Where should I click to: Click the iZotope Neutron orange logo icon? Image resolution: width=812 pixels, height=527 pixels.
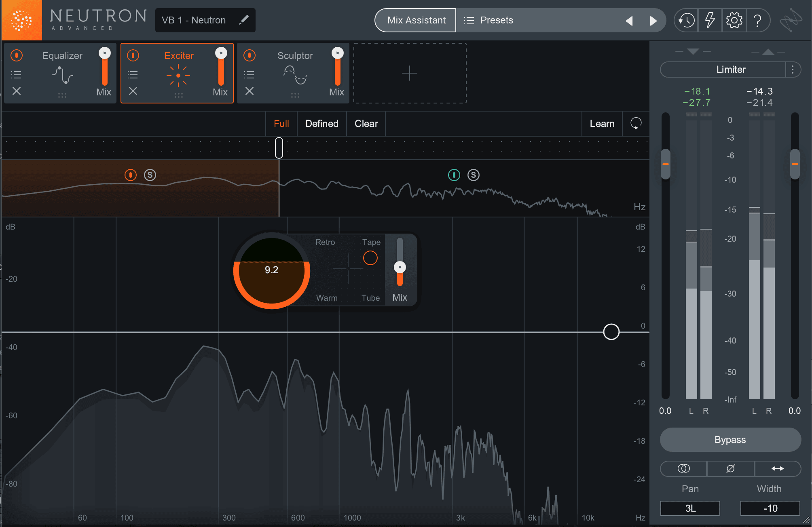[x=21, y=20]
